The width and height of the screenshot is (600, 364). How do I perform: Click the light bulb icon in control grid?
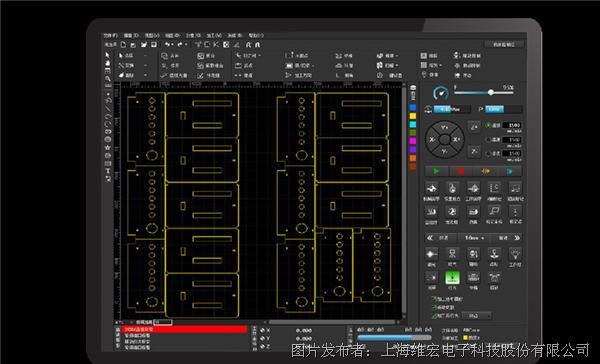click(515, 254)
